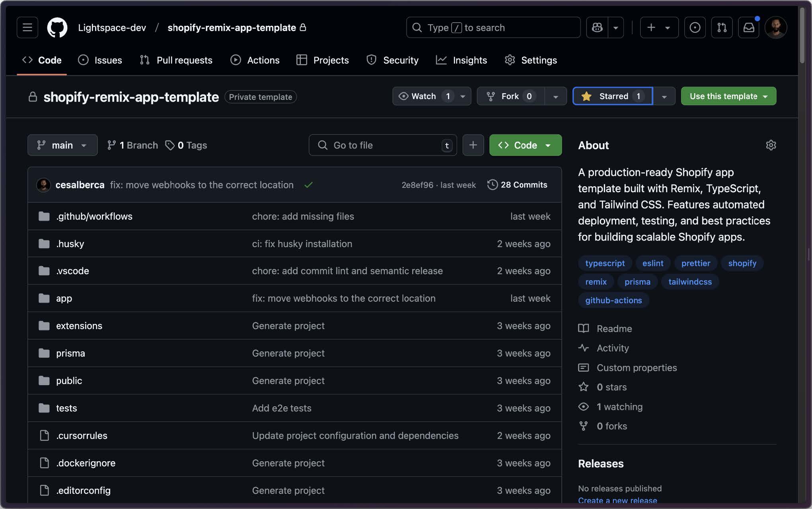The height and width of the screenshot is (509, 812).
Task: Click the 0 stars link
Action: pos(602,387)
